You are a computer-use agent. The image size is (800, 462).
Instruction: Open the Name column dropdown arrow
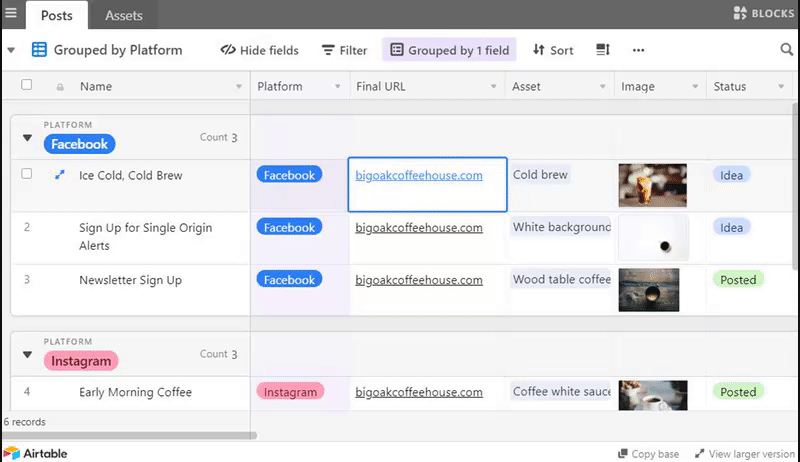coord(239,87)
